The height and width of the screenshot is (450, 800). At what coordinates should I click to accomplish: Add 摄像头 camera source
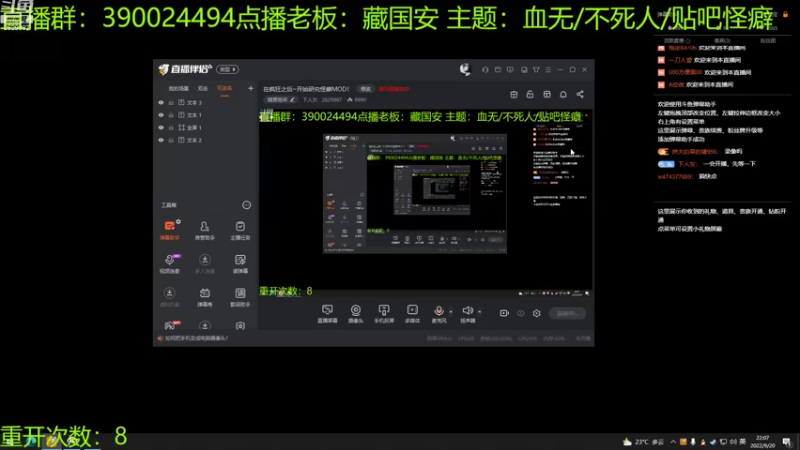(x=356, y=313)
